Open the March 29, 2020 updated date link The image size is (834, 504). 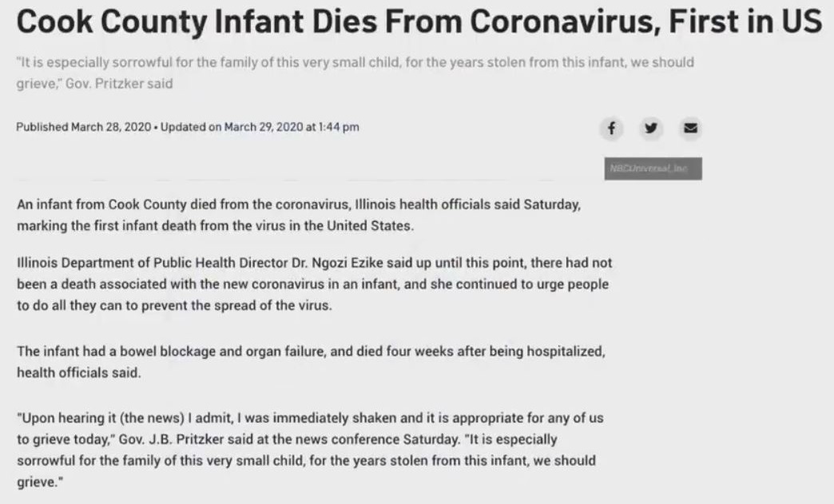point(263,127)
